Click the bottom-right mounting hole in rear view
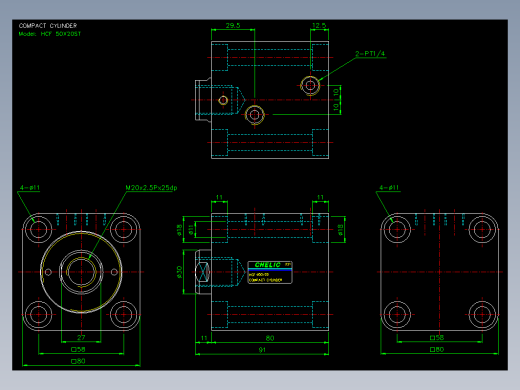Viewport: 520px width, 390px height. click(482, 314)
